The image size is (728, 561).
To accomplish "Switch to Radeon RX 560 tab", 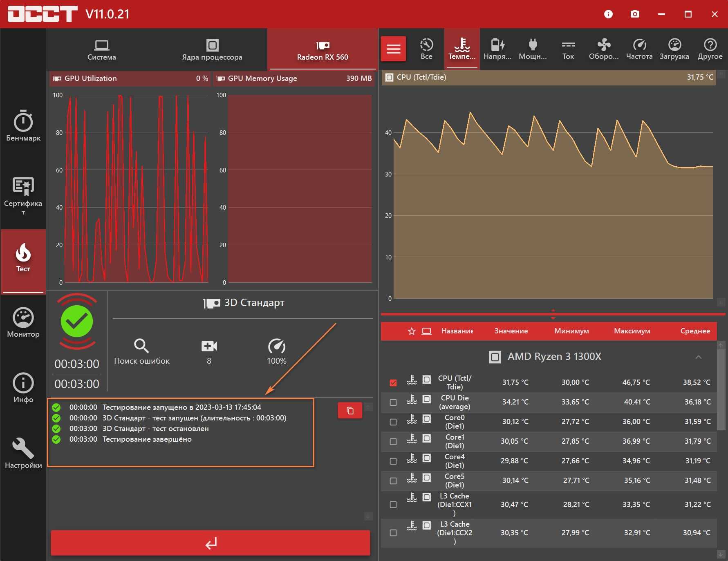I will click(323, 50).
